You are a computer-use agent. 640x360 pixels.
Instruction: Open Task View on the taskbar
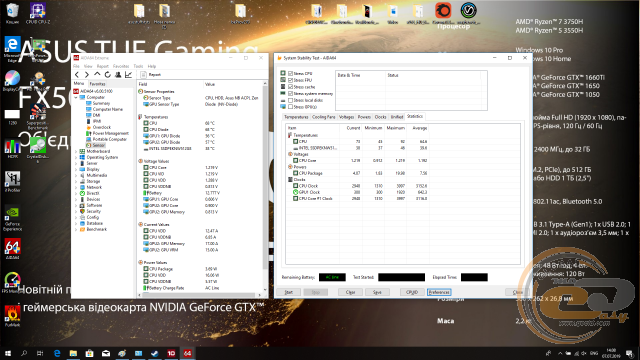click(40, 353)
